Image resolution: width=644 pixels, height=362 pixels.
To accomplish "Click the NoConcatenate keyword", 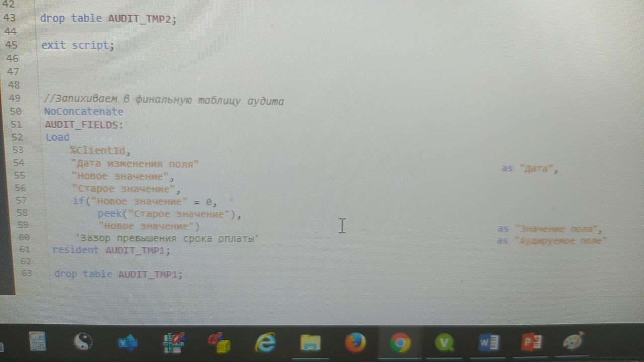I will click(84, 112).
